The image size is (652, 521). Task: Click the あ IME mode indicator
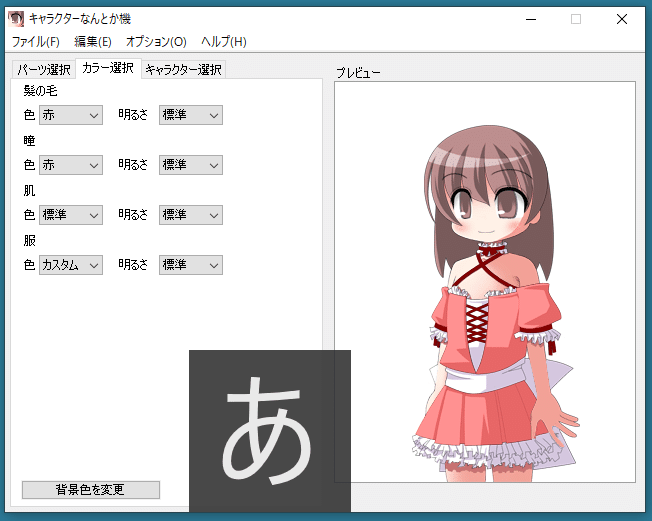[x=269, y=431]
